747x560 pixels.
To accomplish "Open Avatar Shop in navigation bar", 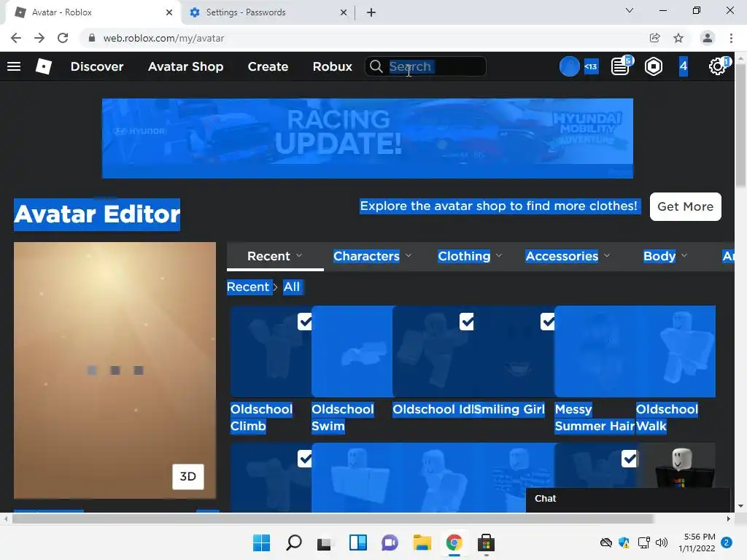I will click(185, 66).
